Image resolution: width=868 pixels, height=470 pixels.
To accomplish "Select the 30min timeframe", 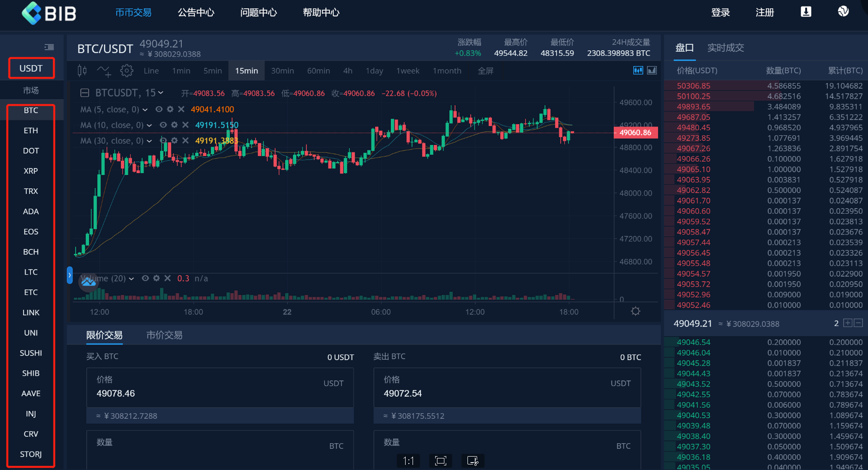I will pyautogui.click(x=282, y=71).
